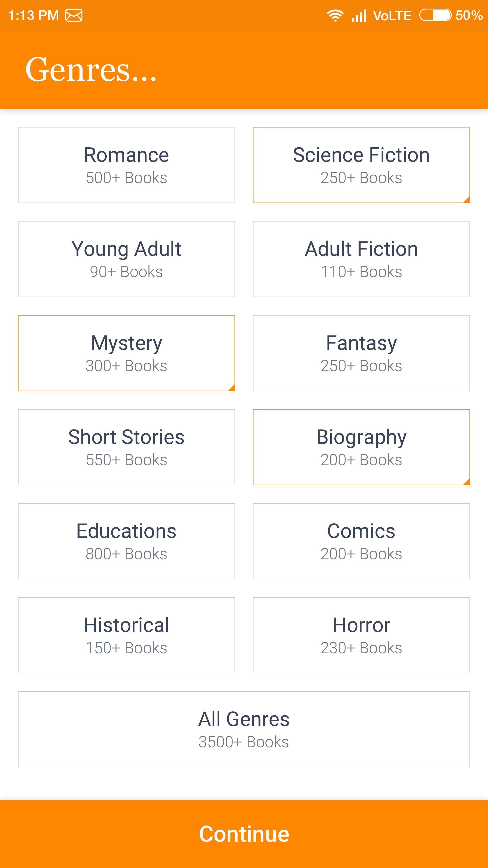Deselect the Science Fiction genre
This screenshot has height=868, width=488.
(x=361, y=165)
